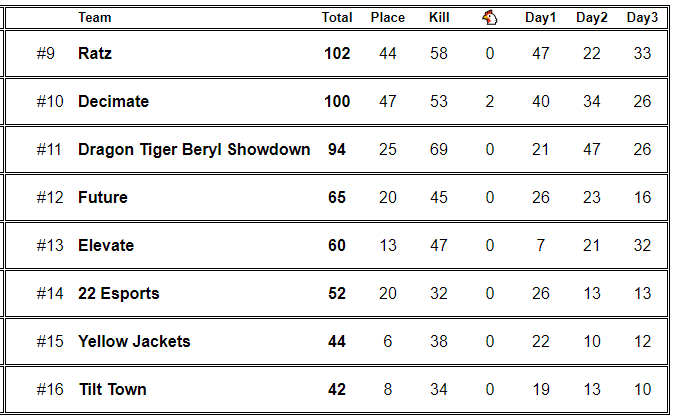Select the Day3 column header
This screenshot has height=417, width=673.
tap(642, 17)
